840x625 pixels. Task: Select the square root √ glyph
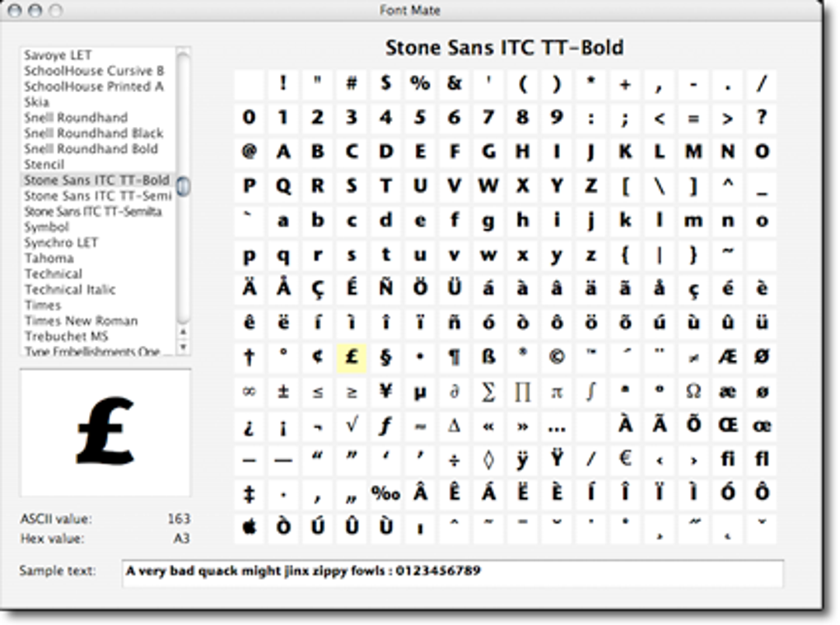pos(351,425)
